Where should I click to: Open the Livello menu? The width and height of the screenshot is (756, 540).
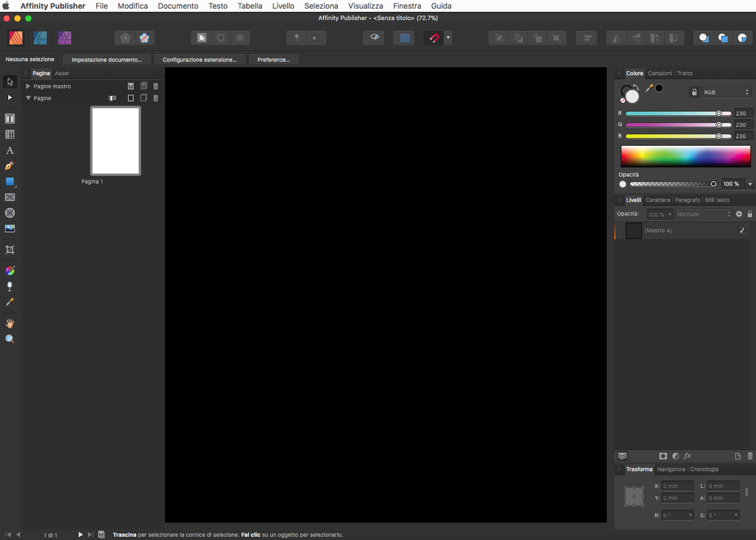coord(283,6)
